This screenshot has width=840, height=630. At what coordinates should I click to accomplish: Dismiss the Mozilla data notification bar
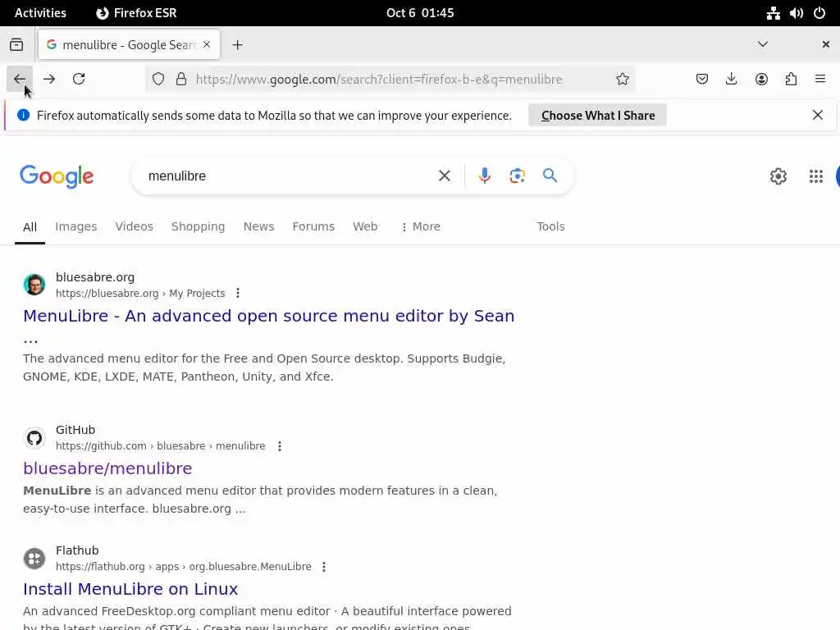point(818,115)
